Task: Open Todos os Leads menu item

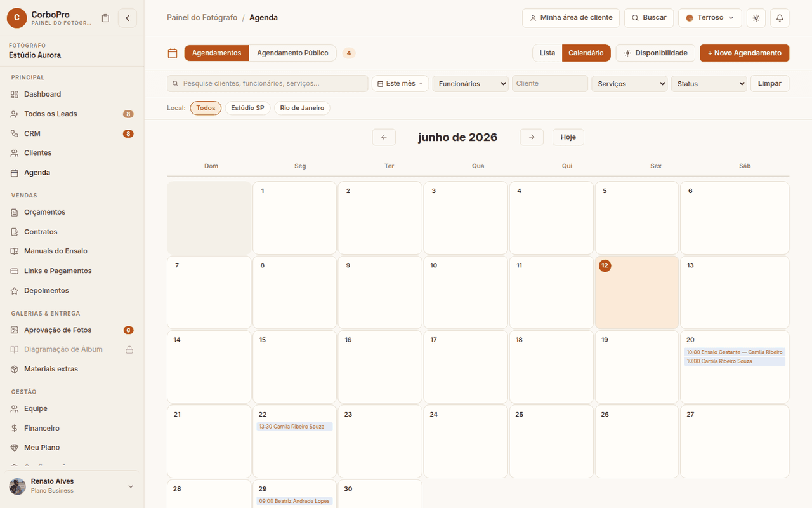Action: pos(72,114)
